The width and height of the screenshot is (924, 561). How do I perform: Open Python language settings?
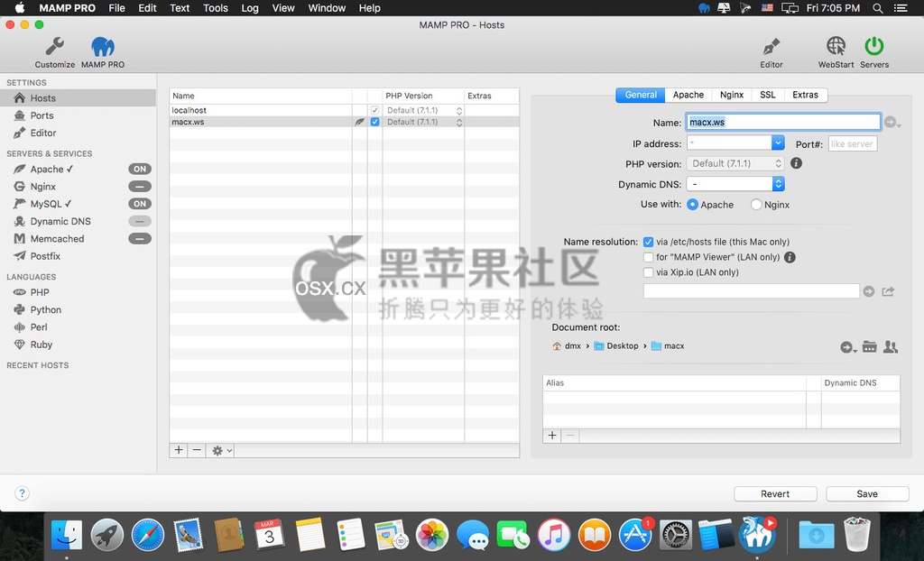[45, 310]
